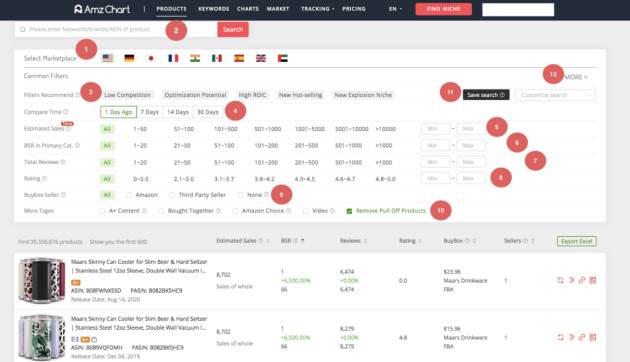The image size is (630, 362).
Task: Expand the Tracking menu
Action: tap(317, 9)
